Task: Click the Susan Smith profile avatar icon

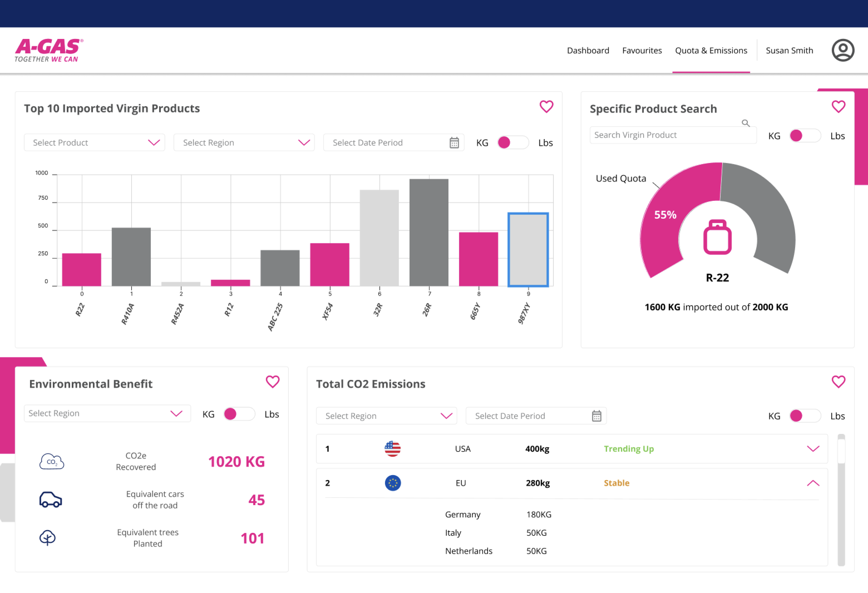Action: tap(843, 50)
